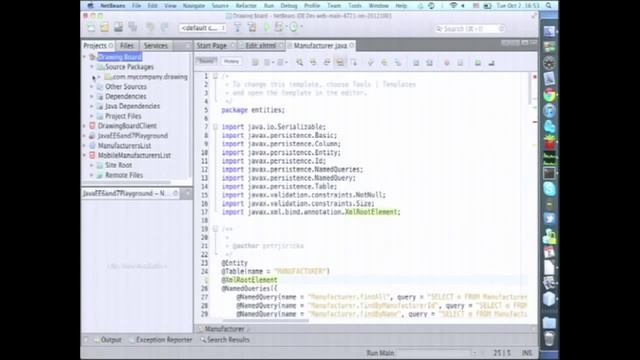Image resolution: width=640 pixels, height=360 pixels.
Task: Click the Open Project toolbar icon
Action: 118,27
